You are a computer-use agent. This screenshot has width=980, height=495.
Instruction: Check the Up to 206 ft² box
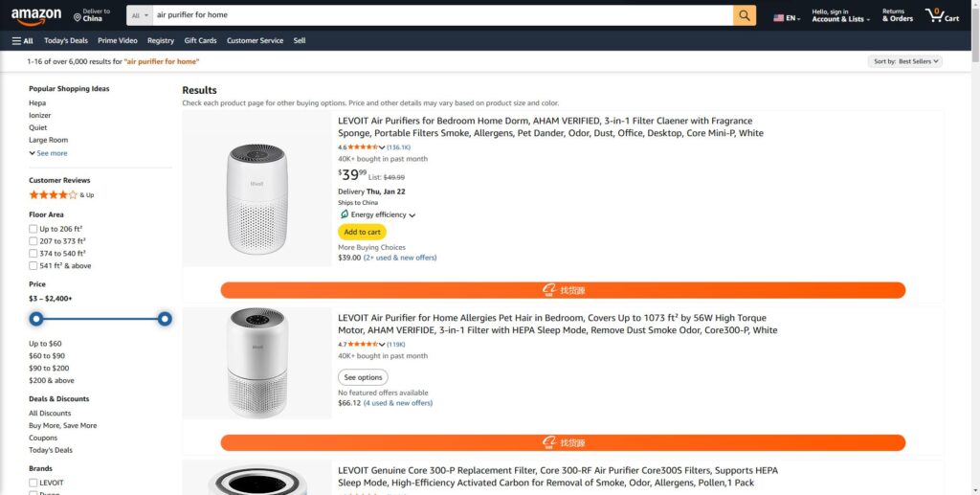coord(33,229)
